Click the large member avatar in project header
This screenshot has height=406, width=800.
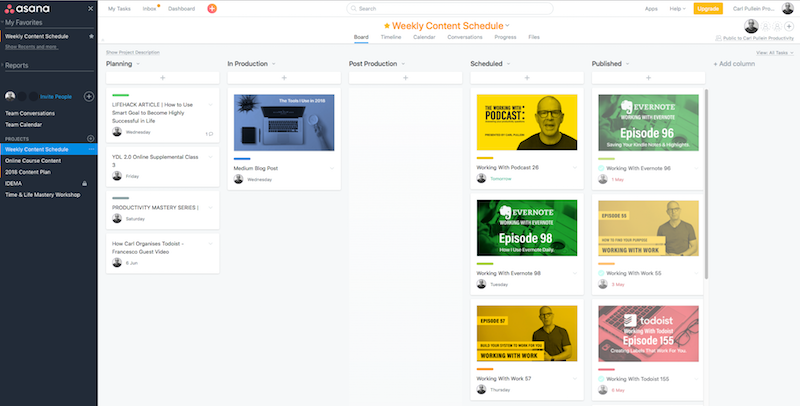(x=751, y=26)
